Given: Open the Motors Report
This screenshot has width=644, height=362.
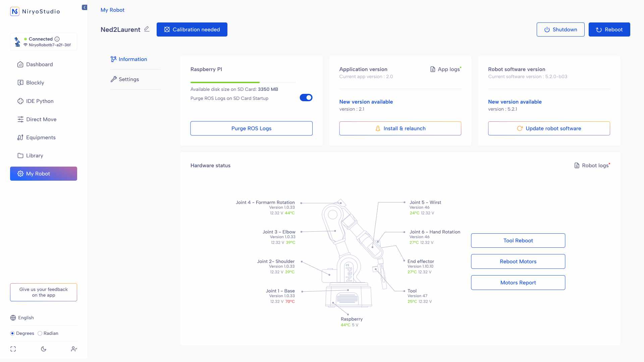Looking at the screenshot, I should (518, 283).
